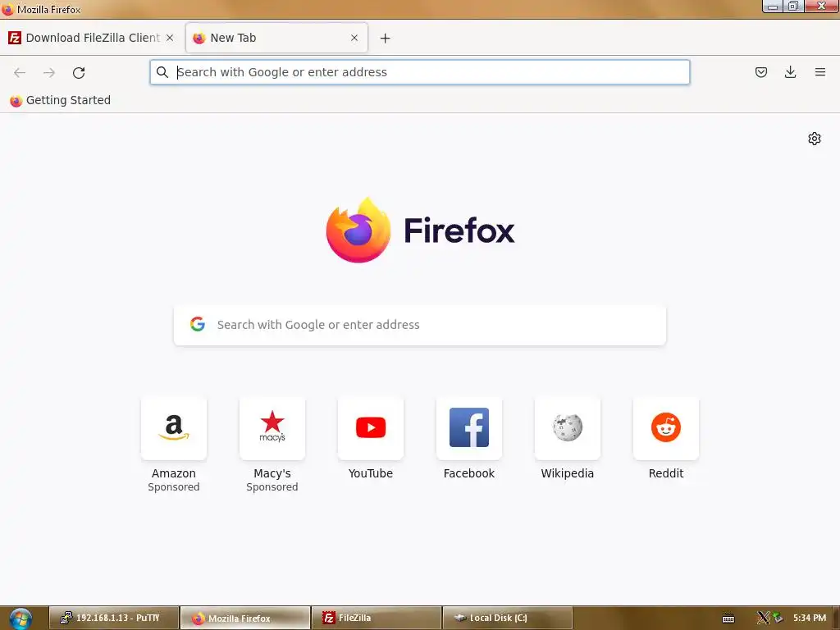Minimize the Firefox window
This screenshot has height=630, width=840.
click(x=773, y=7)
